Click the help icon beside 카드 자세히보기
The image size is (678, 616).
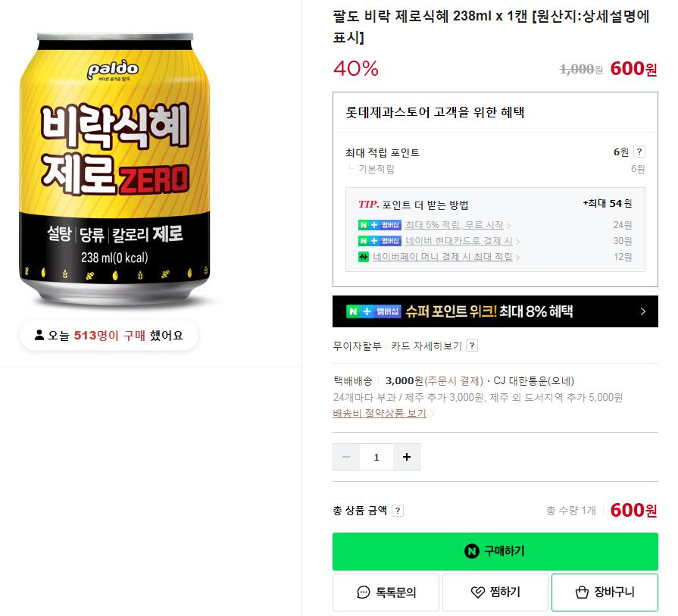click(472, 346)
